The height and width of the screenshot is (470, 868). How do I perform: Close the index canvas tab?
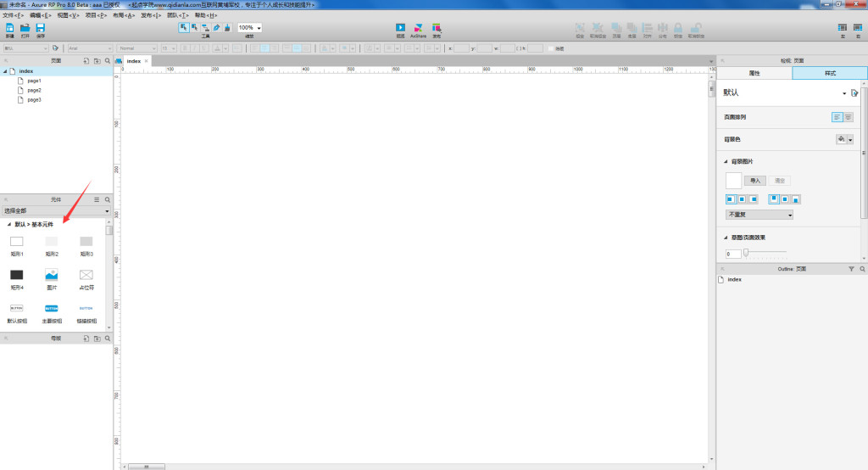click(x=146, y=61)
